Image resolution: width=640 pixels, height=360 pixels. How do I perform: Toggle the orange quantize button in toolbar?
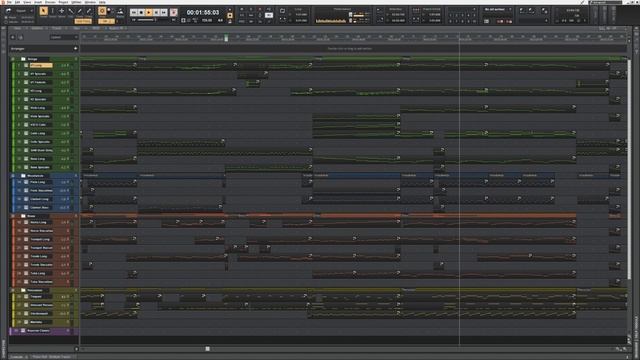click(x=102, y=11)
